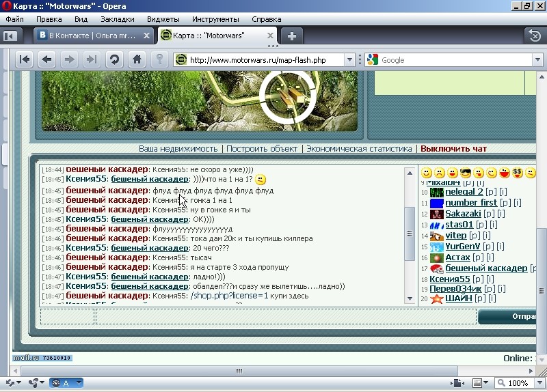547x392 pixels.
Task: Go forward with the Forward arrow
Action: [x=69, y=59]
